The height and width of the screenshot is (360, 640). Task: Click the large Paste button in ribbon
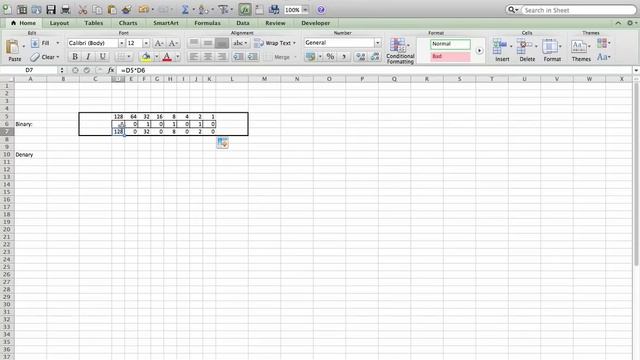click(13, 50)
